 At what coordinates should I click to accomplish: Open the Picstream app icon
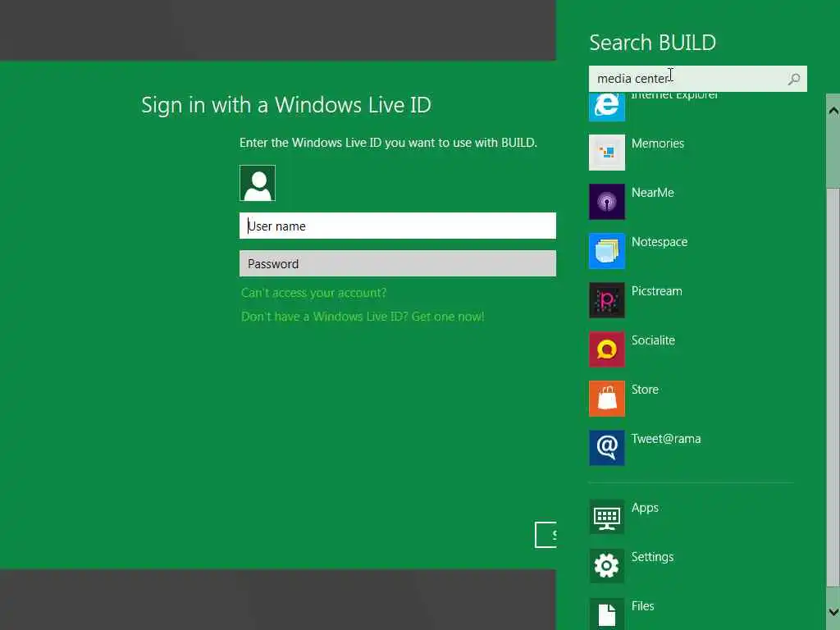coord(606,300)
